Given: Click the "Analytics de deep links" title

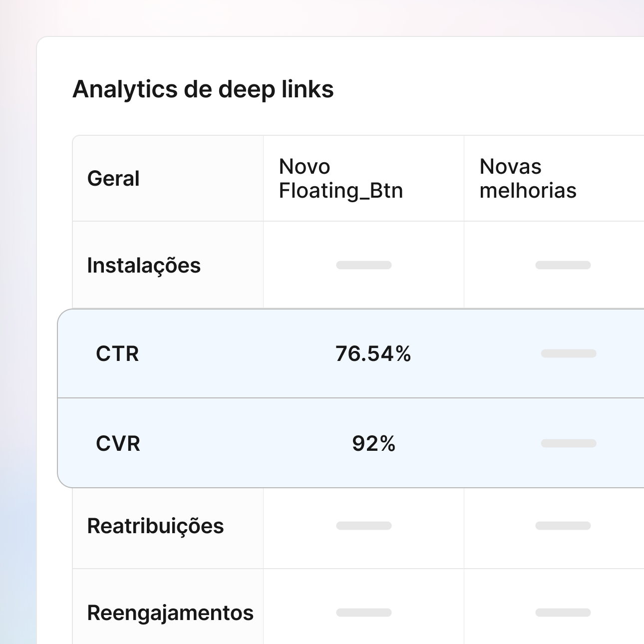Looking at the screenshot, I should [x=203, y=90].
